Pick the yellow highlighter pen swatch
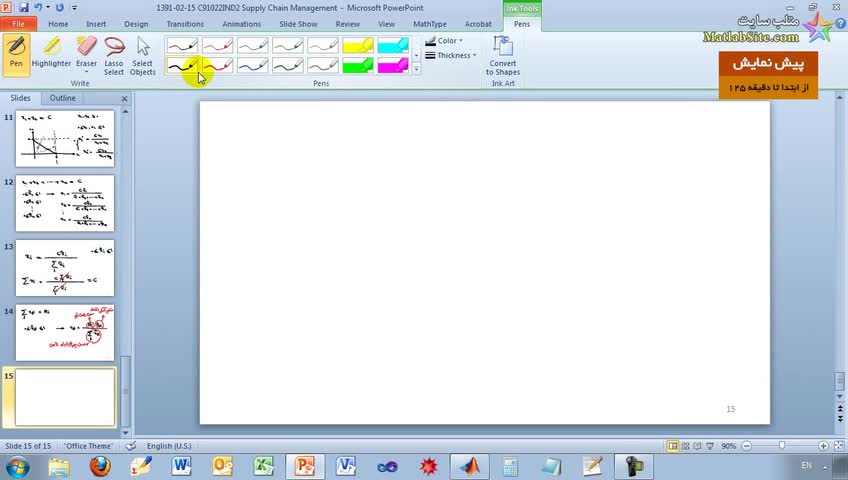 pos(358,45)
